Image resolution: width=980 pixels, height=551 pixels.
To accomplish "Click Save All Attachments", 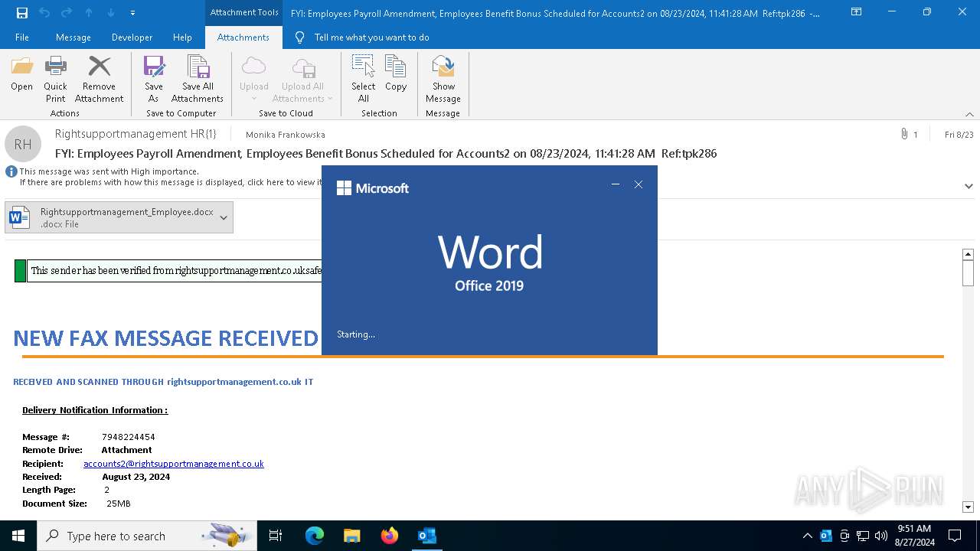I will (x=198, y=79).
